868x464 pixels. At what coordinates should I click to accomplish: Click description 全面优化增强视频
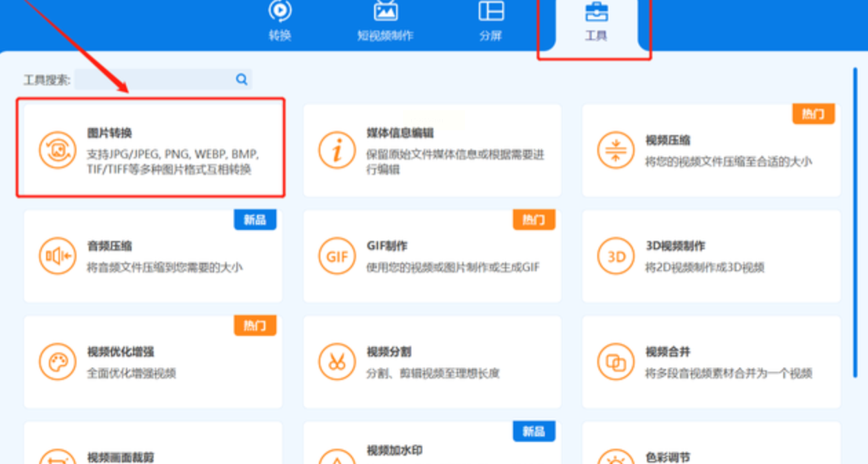pos(132,373)
